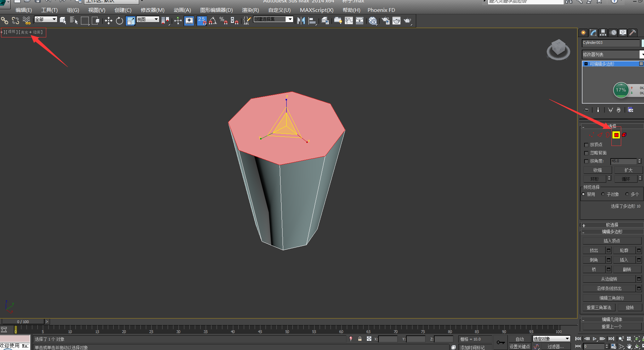Image resolution: width=644 pixels, height=350 pixels.
Task: Toggle the selection lock icon
Action: 360,339
